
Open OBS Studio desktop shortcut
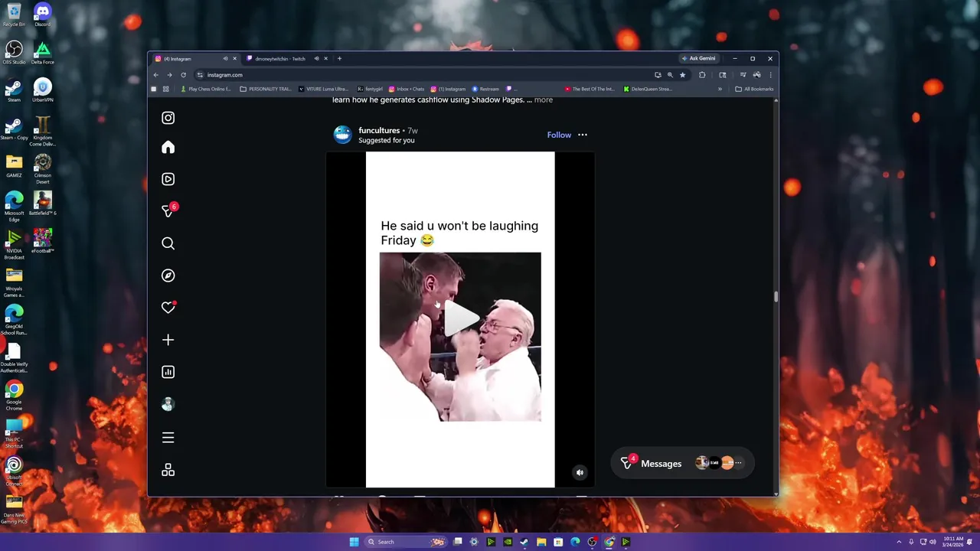click(14, 52)
